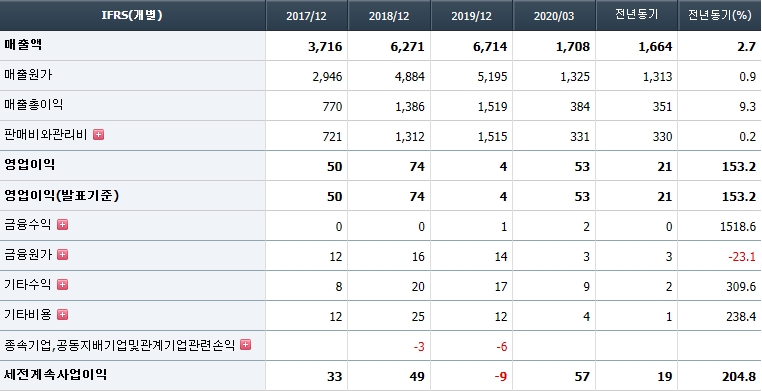This screenshot has width=762, height=391.
Task: Click the 전년동기 column header
Action: 637,15
